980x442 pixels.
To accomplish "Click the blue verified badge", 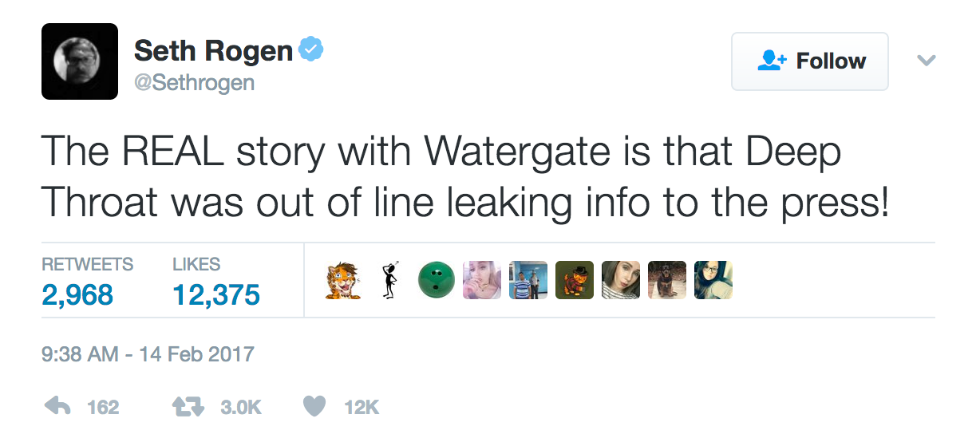I will pyautogui.click(x=311, y=51).
